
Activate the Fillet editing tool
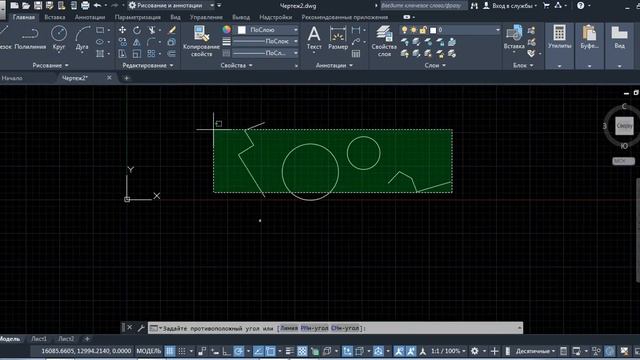(151, 42)
